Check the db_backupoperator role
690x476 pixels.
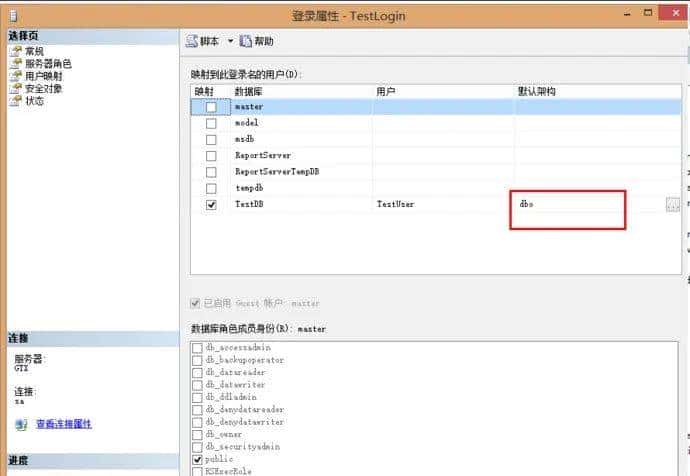(197, 360)
